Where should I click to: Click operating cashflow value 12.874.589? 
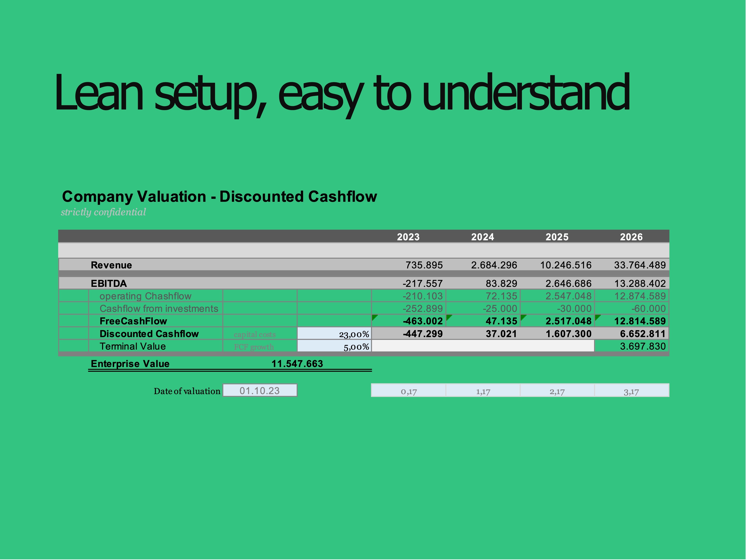[640, 296]
